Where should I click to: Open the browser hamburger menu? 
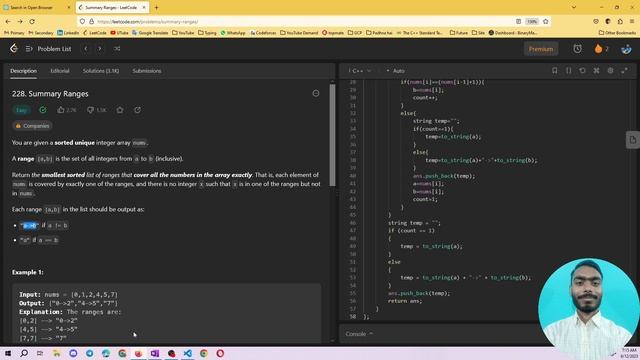pyautogui.click(x=632, y=21)
